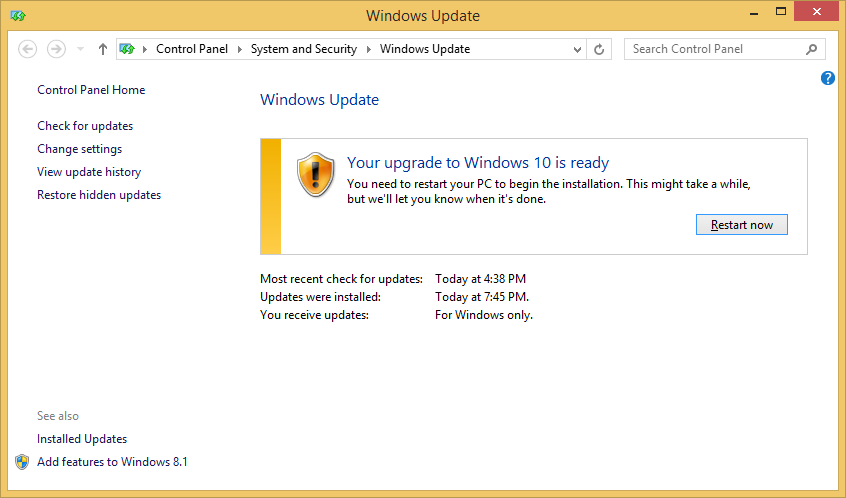Go up one level with Up arrow
This screenshot has width=846, height=498.
pos(103,49)
